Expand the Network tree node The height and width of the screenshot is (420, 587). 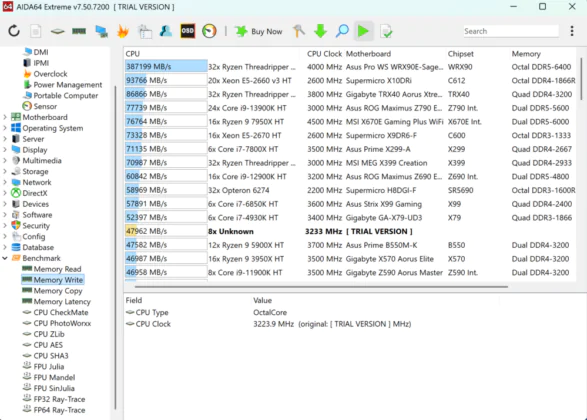tap(5, 182)
